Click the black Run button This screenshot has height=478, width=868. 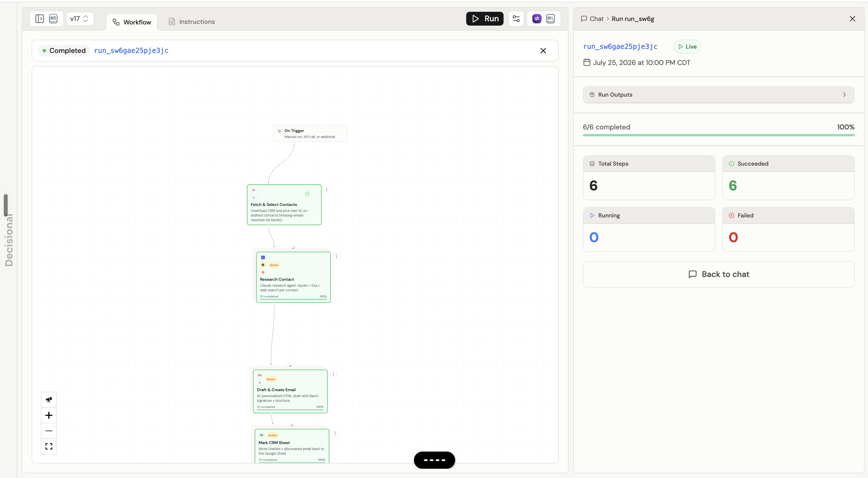(x=485, y=18)
